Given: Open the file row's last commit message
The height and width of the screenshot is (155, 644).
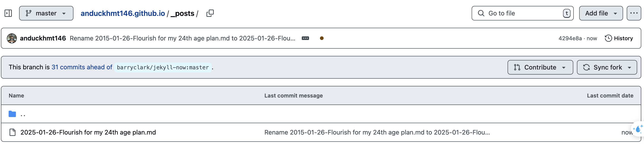Looking at the screenshot, I should pyautogui.click(x=377, y=132).
